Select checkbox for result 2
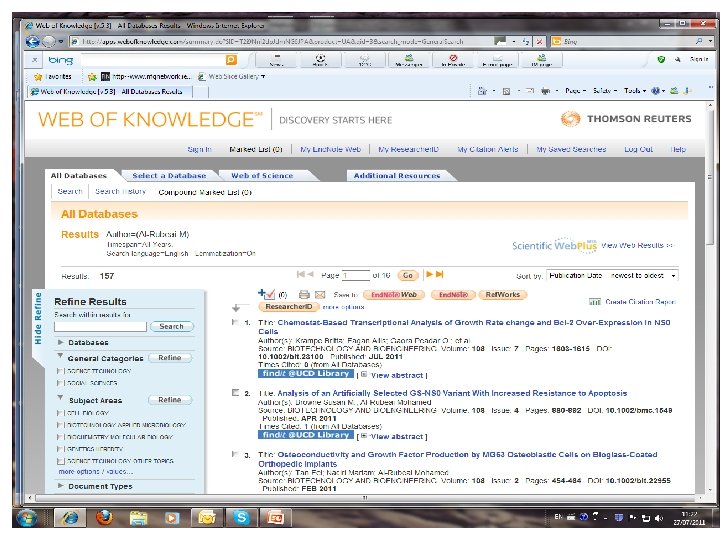The width and height of the screenshot is (720, 540). click(x=236, y=393)
